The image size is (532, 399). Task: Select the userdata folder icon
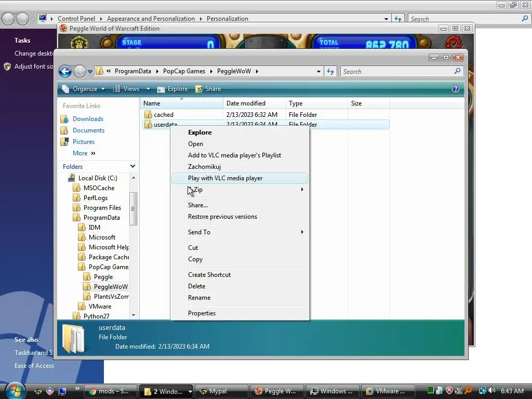pyautogui.click(x=148, y=124)
